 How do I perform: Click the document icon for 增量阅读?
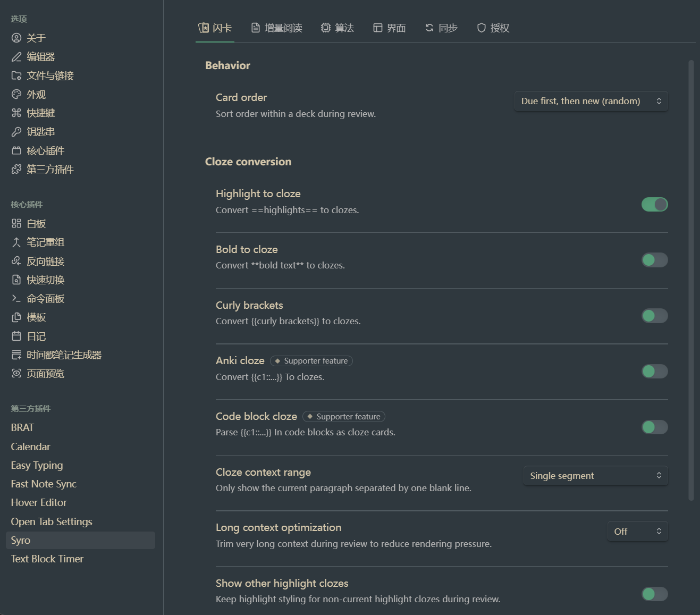(256, 28)
